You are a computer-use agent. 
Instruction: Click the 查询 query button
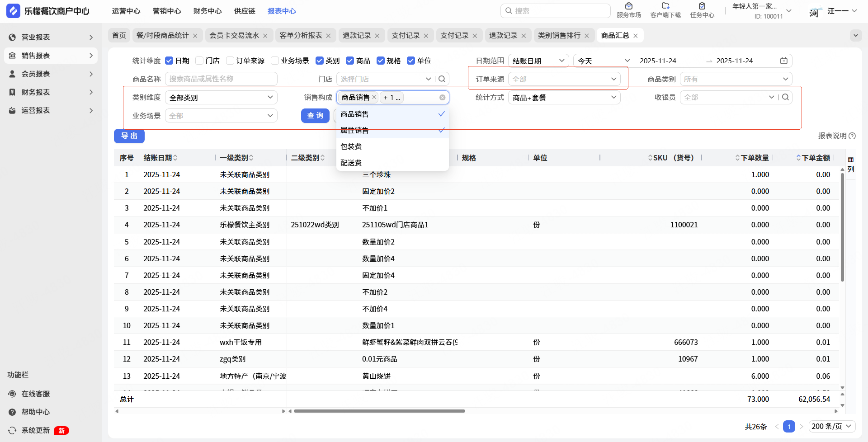pos(315,116)
